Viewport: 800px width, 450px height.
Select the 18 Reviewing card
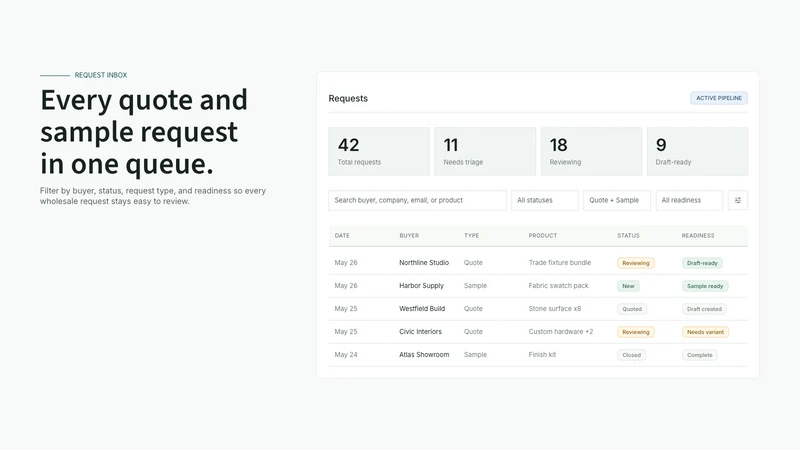click(591, 152)
